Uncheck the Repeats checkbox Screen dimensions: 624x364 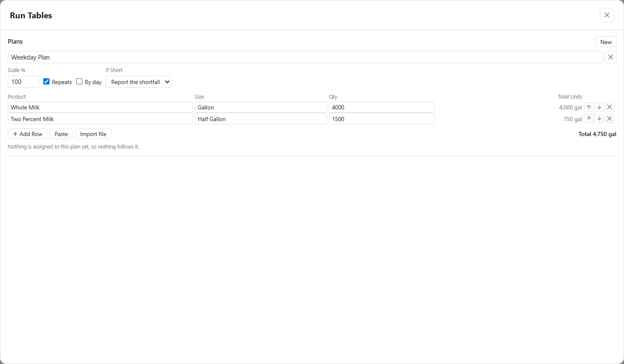point(47,82)
